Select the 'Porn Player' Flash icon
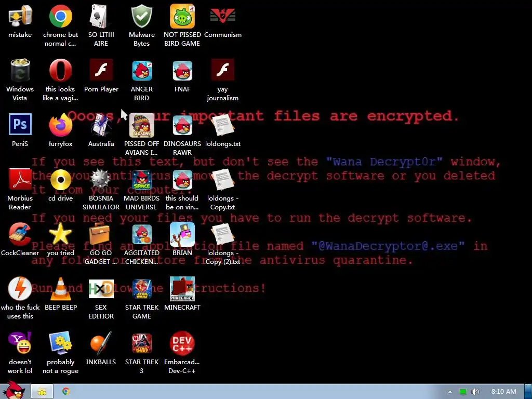The height and width of the screenshot is (399, 532). (x=101, y=70)
